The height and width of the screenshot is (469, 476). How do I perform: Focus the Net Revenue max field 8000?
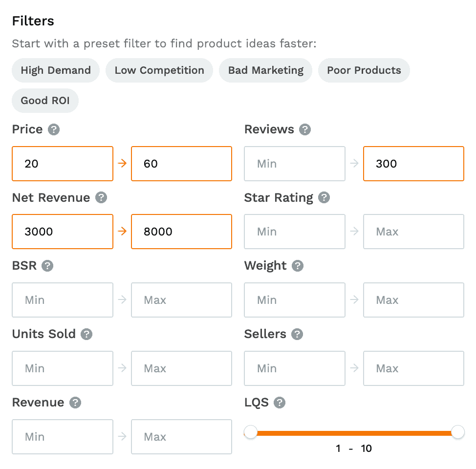(x=181, y=232)
